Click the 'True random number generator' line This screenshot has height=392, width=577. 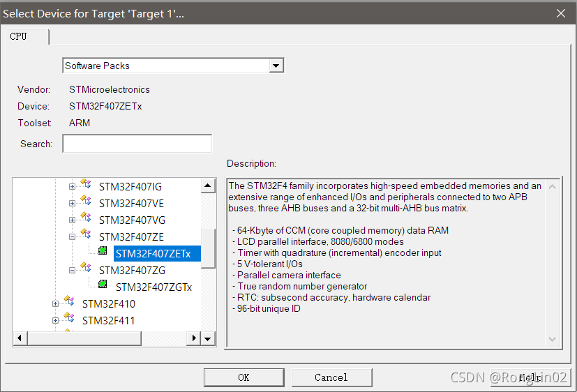coord(299,286)
